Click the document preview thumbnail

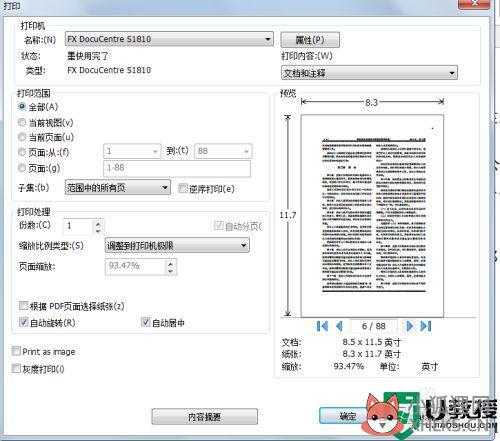click(x=372, y=216)
